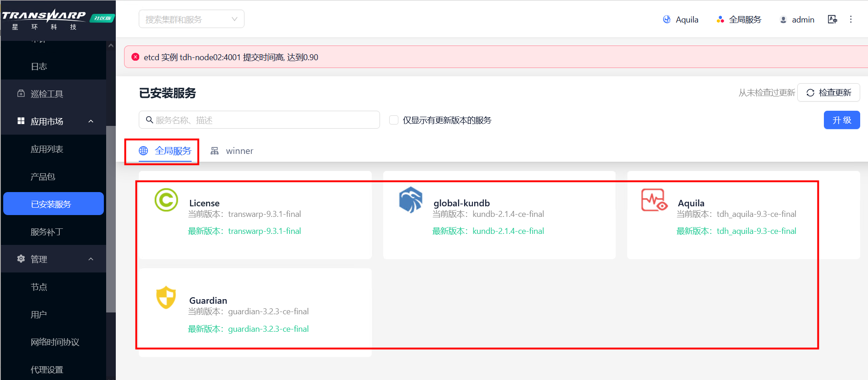The width and height of the screenshot is (868, 380).
Task: Open 用户 in the sidebar
Action: click(39, 314)
